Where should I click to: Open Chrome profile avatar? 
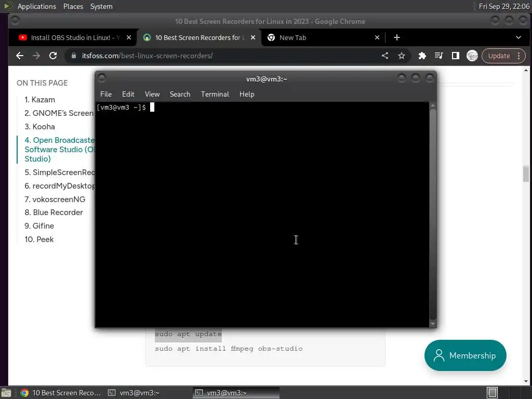click(x=472, y=56)
